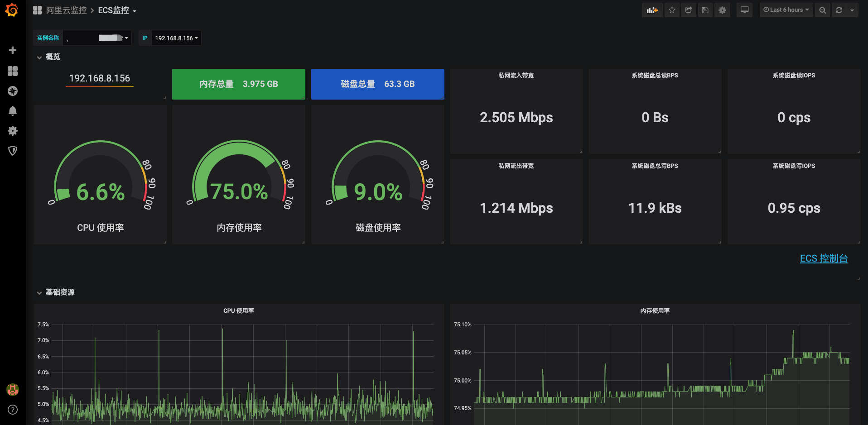Open the ECS 控制台 link
This screenshot has width=868, height=425.
point(824,258)
